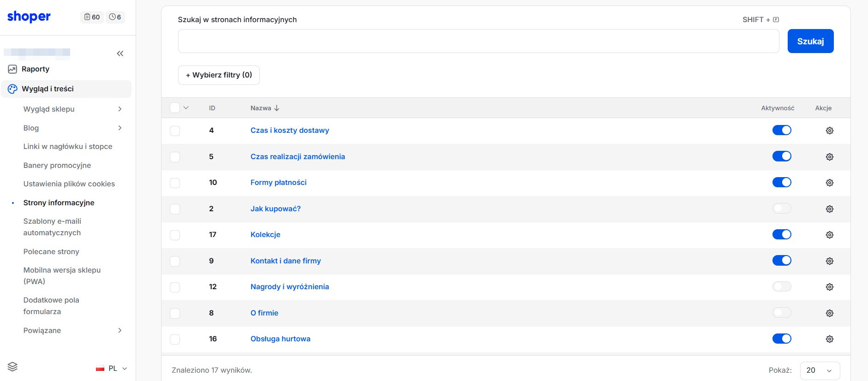Open actions gear for O firmie
This screenshot has width=868, height=381.
coord(829,313)
